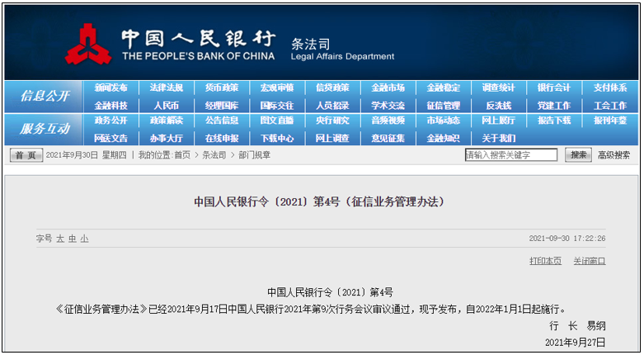Choose 办事大厅 from the menu
Image resolution: width=644 pixels, height=355 pixels.
[x=167, y=138]
